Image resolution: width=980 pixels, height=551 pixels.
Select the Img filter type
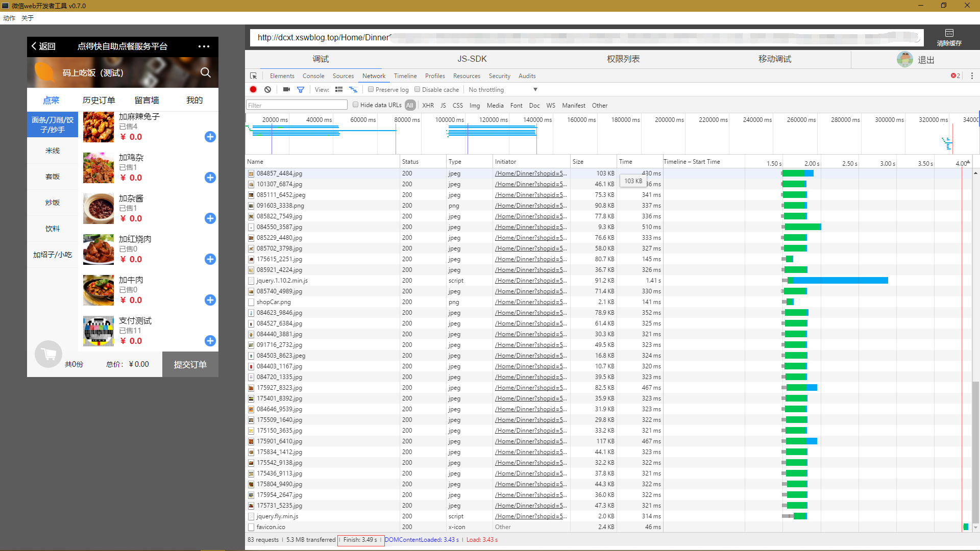pyautogui.click(x=474, y=106)
